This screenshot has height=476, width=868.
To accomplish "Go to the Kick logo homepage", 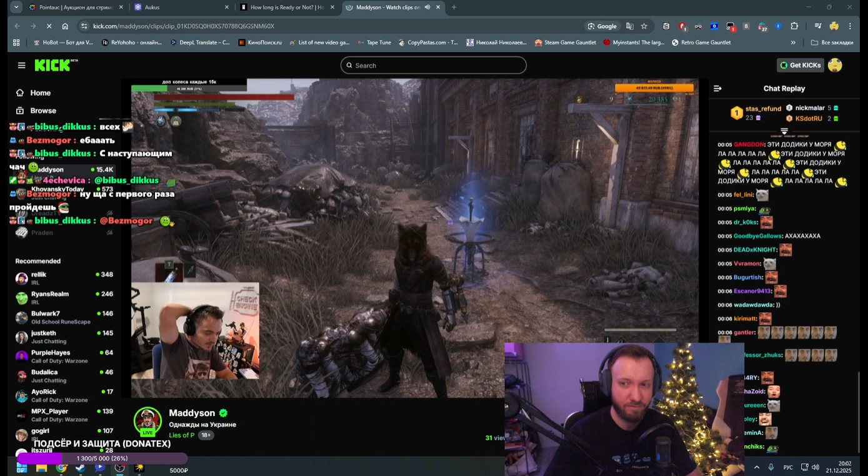I will point(56,65).
